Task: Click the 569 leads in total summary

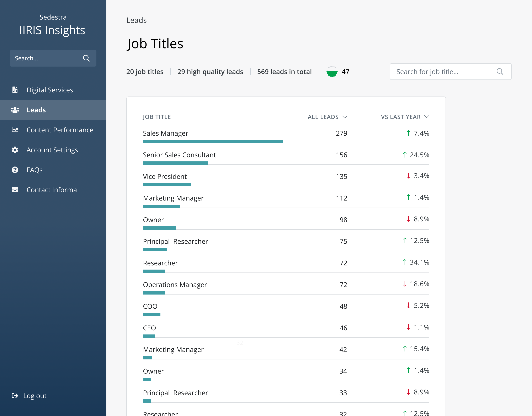Action: pyautogui.click(x=284, y=72)
